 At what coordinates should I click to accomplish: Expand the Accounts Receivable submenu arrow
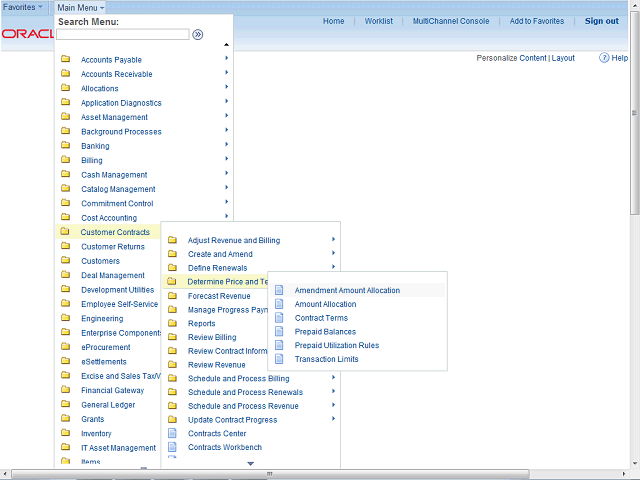click(227, 73)
